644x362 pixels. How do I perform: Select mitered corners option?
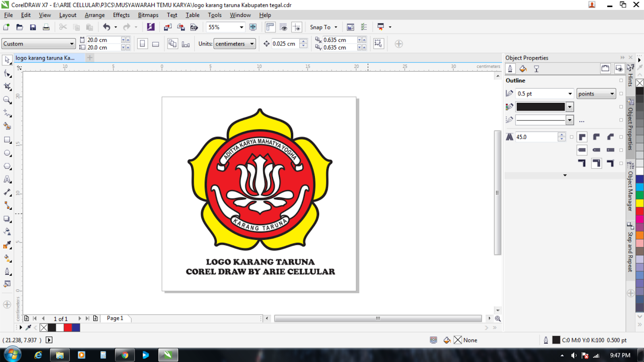(x=582, y=137)
